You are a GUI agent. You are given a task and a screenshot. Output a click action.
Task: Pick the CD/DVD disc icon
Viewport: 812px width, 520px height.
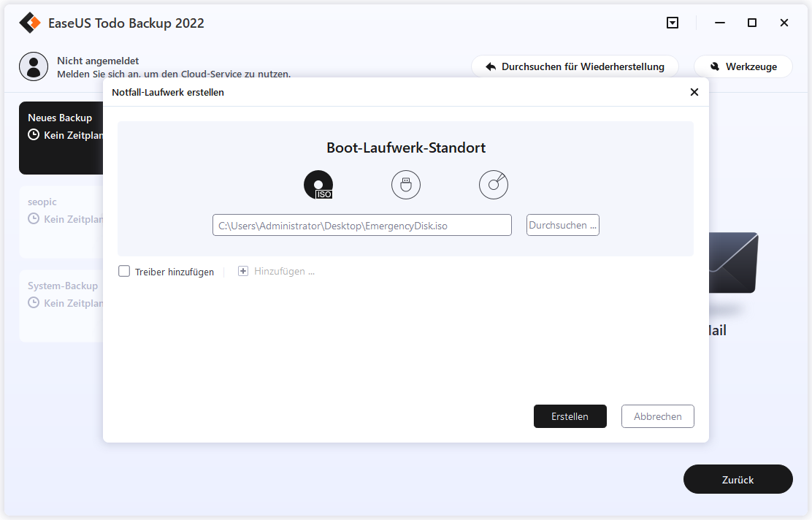click(x=494, y=185)
